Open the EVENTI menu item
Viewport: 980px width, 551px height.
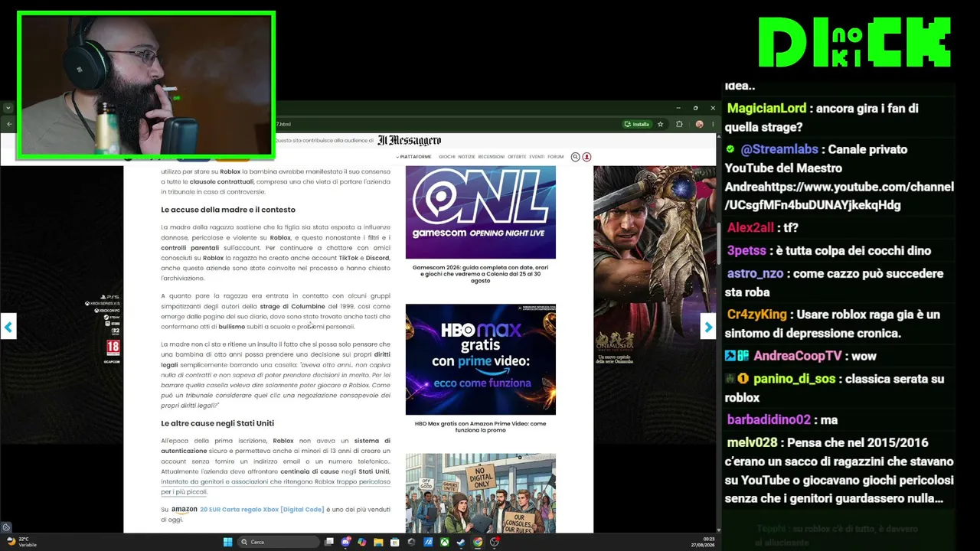[537, 157]
